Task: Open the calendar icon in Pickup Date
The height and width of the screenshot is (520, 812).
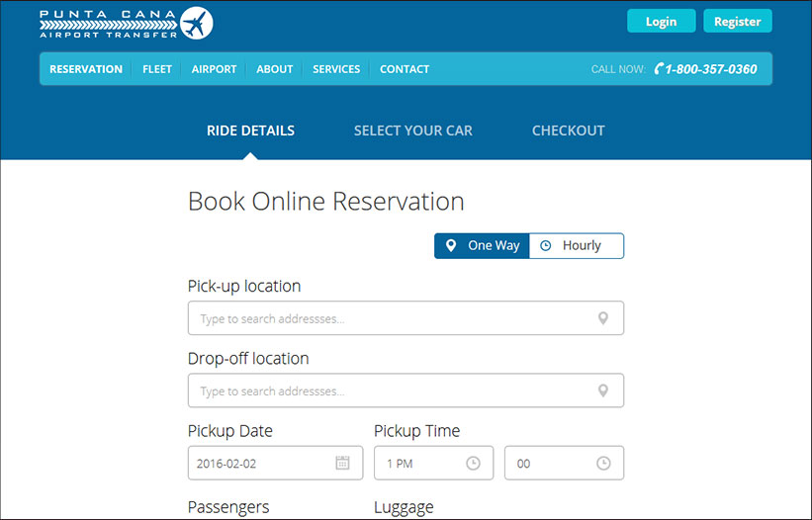Action: click(x=342, y=463)
